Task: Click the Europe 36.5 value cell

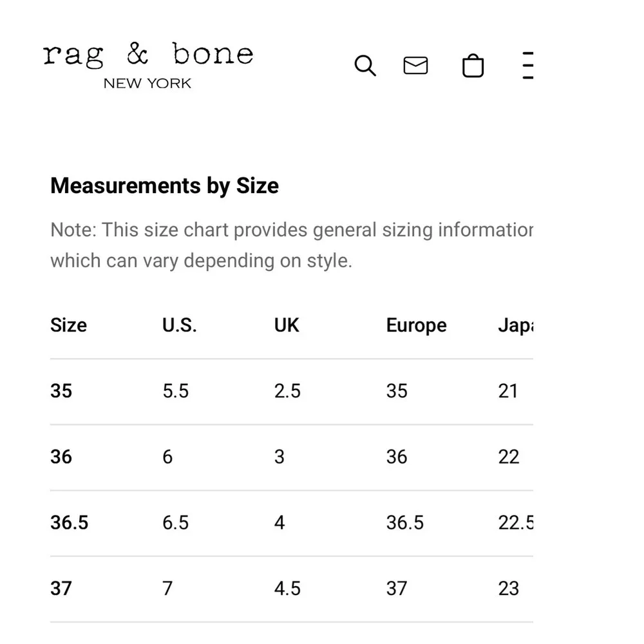Action: (405, 523)
